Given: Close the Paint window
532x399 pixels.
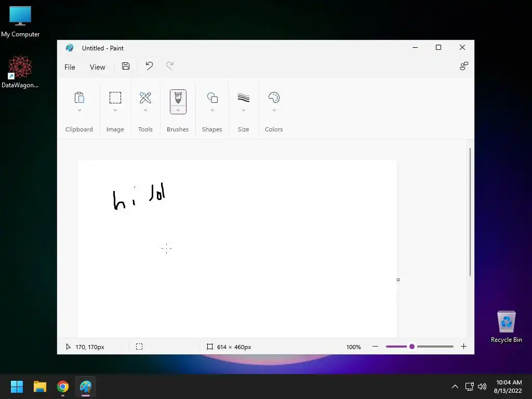Looking at the screenshot, I should pyautogui.click(x=462, y=47).
